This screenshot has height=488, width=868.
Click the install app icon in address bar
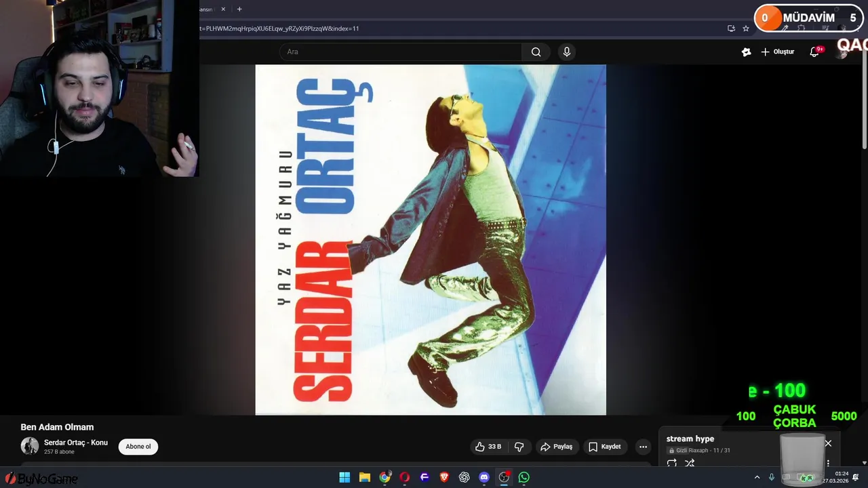731,28
